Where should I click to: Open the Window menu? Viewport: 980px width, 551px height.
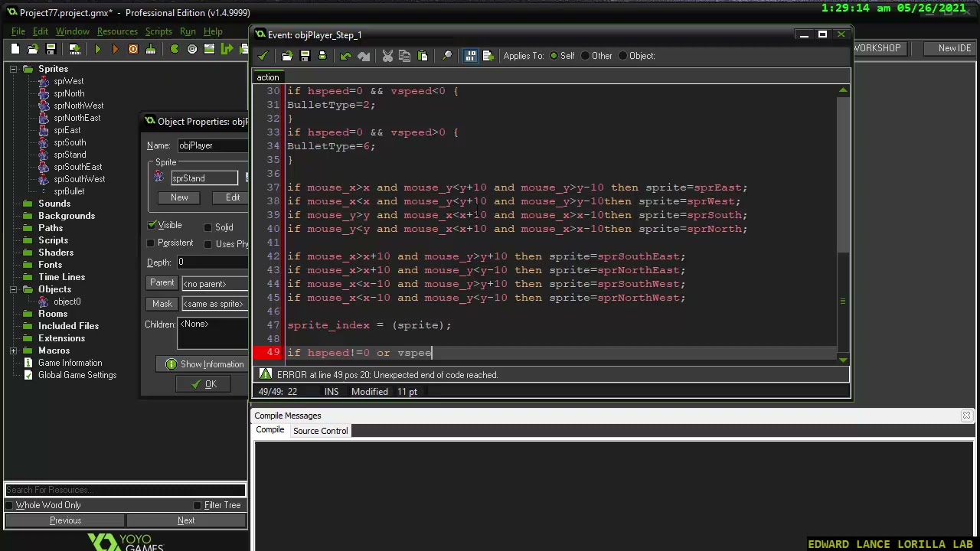point(72,31)
